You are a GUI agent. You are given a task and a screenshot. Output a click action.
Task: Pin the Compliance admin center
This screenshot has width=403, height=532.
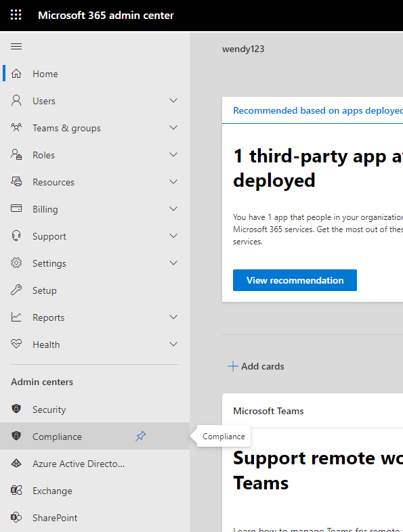[141, 436]
